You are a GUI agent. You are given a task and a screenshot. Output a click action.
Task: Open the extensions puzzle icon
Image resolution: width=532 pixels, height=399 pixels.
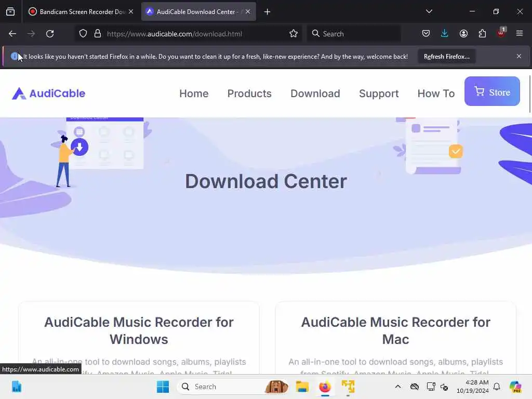[482, 34]
